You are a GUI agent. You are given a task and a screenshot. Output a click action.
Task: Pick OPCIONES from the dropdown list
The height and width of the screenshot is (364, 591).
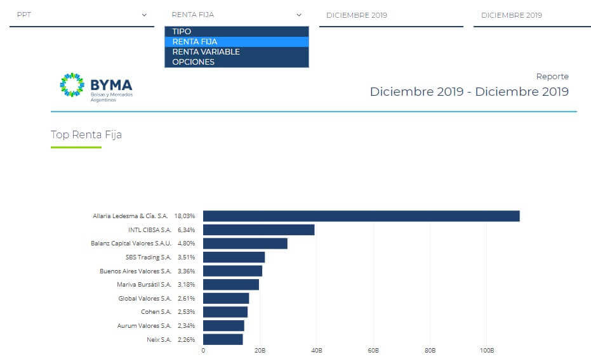[x=237, y=62]
